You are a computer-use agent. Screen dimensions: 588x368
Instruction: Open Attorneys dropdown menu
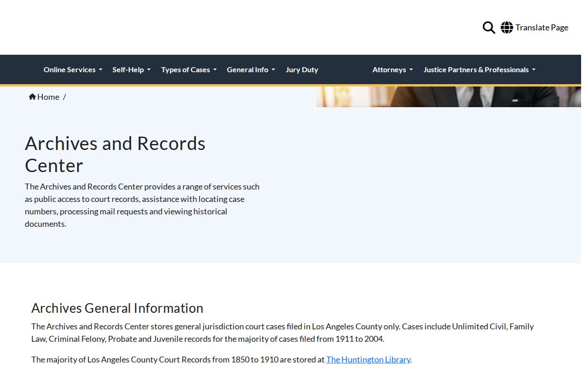393,70
